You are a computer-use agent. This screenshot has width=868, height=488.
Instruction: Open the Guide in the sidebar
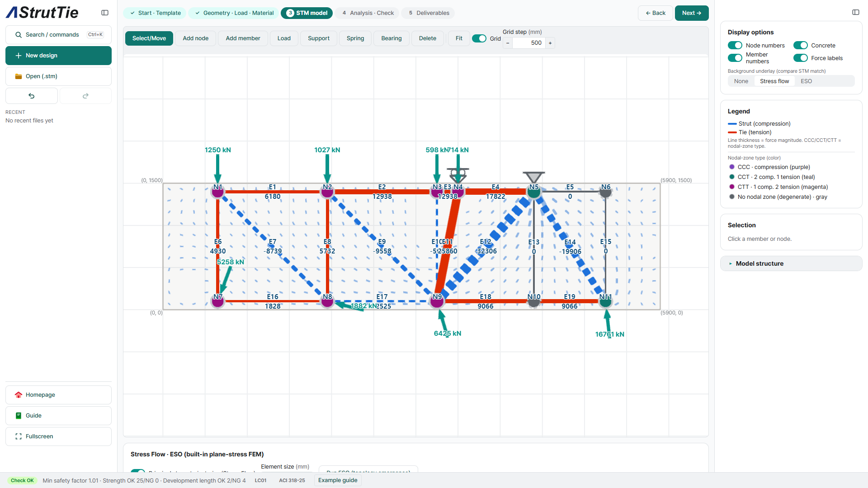[x=58, y=416]
